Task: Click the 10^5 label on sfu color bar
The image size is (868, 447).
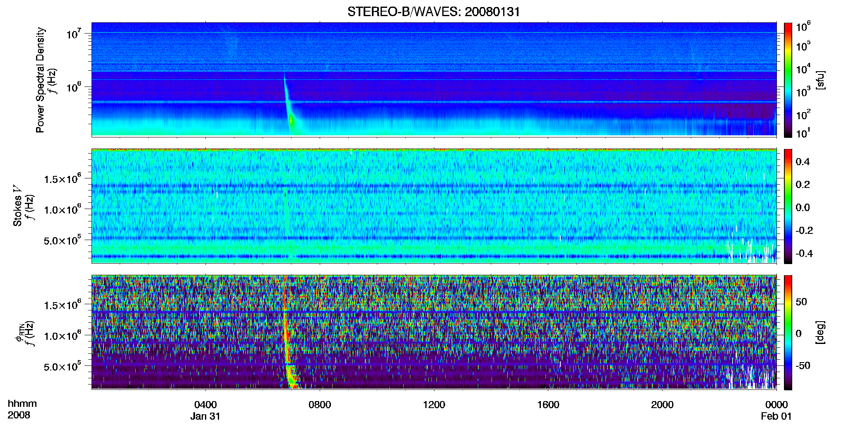Action: tap(803, 46)
